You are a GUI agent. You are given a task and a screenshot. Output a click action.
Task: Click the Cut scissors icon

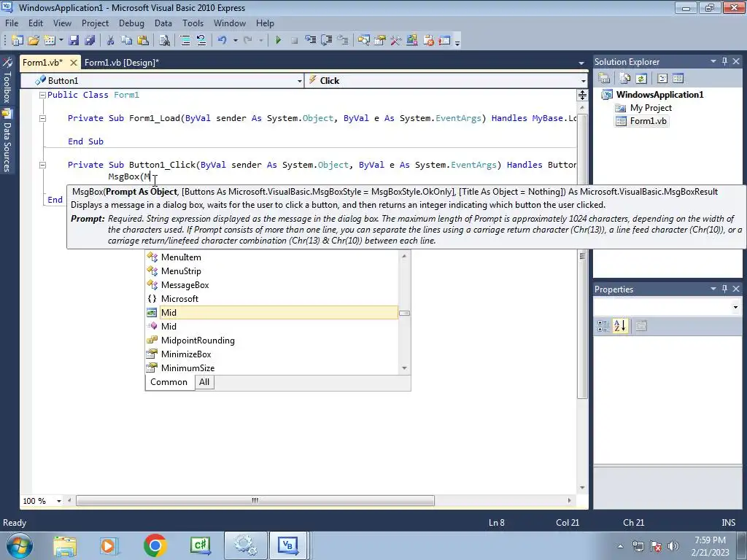tap(111, 41)
